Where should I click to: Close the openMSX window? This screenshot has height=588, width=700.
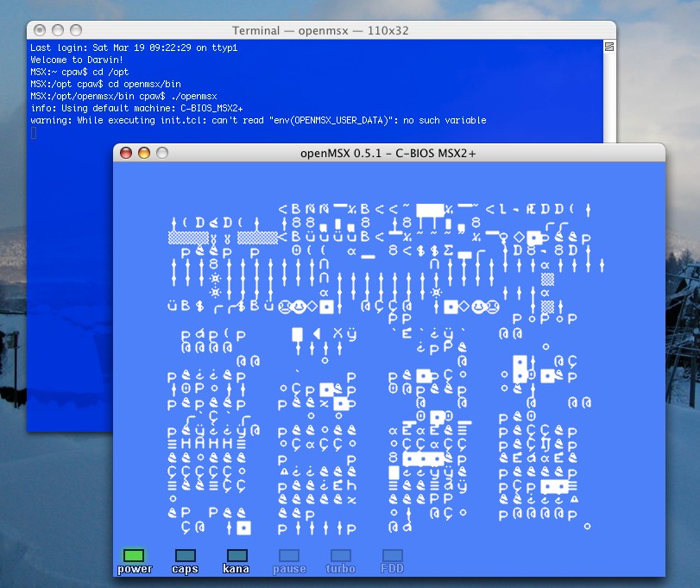click(x=126, y=153)
